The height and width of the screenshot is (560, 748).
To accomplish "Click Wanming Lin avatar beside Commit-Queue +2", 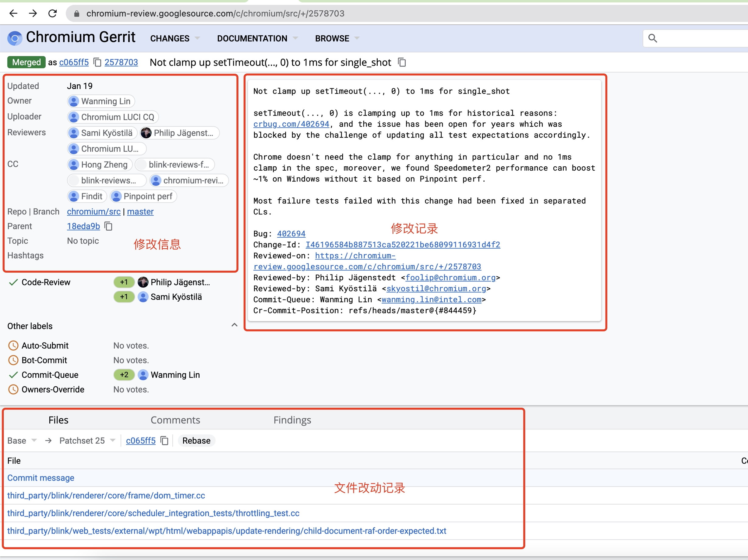I will pos(143,375).
